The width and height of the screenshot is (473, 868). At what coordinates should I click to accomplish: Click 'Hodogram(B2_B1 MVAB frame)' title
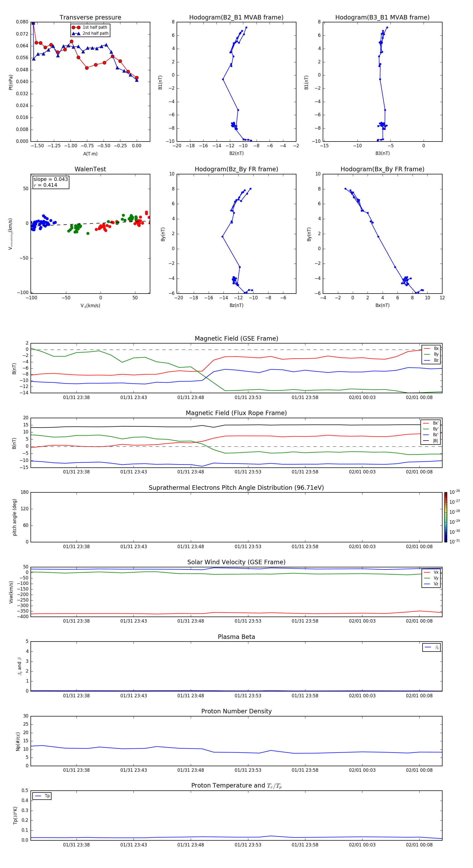coord(236,17)
